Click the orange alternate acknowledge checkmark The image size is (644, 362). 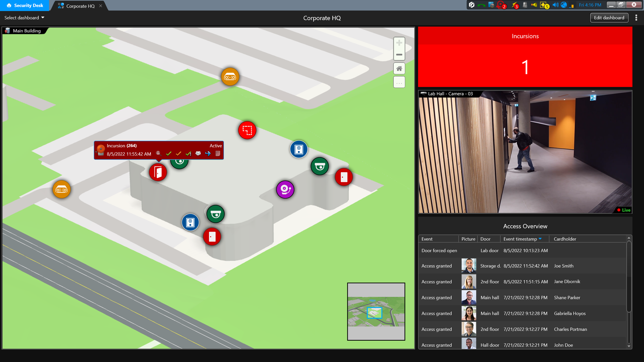pyautogui.click(x=179, y=154)
